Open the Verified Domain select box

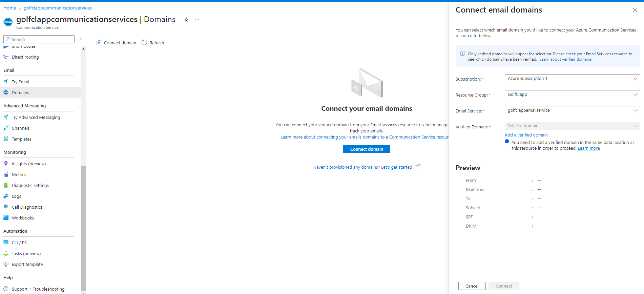coord(572,126)
